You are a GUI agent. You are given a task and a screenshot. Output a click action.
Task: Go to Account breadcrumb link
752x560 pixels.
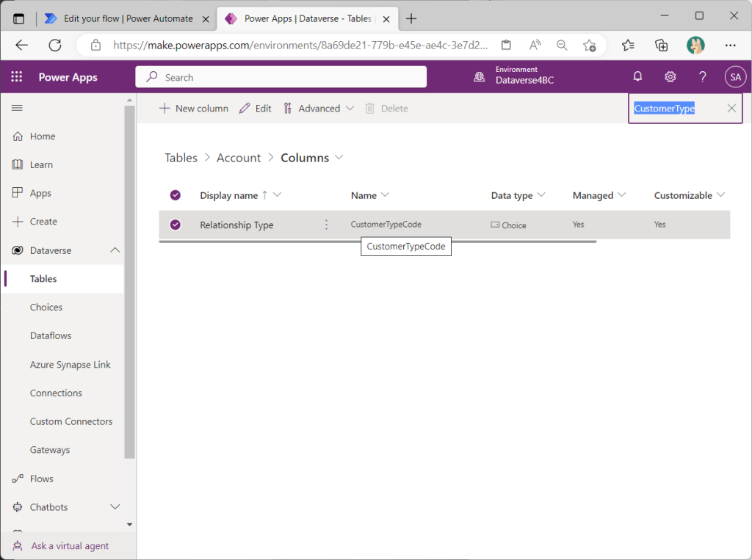click(x=239, y=158)
